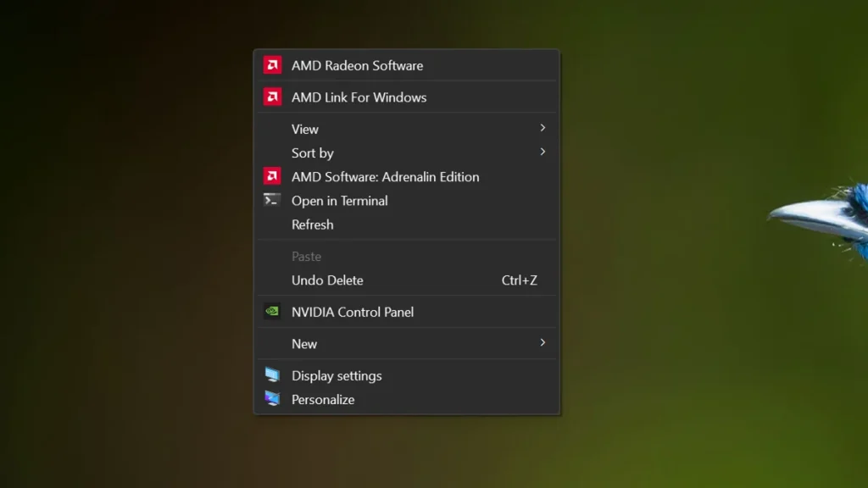Launch AMD Link For Windows entry
Viewport: 868px width, 488px height.
pos(406,97)
